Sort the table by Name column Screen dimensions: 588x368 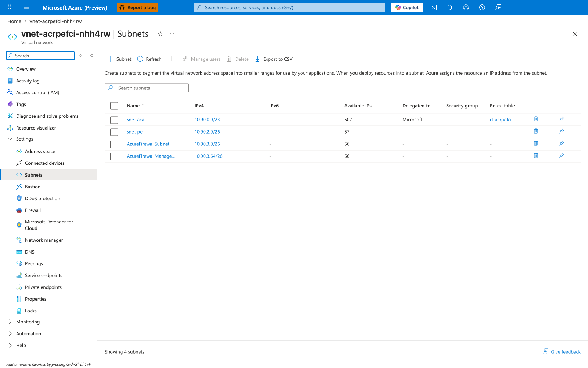pyautogui.click(x=135, y=106)
